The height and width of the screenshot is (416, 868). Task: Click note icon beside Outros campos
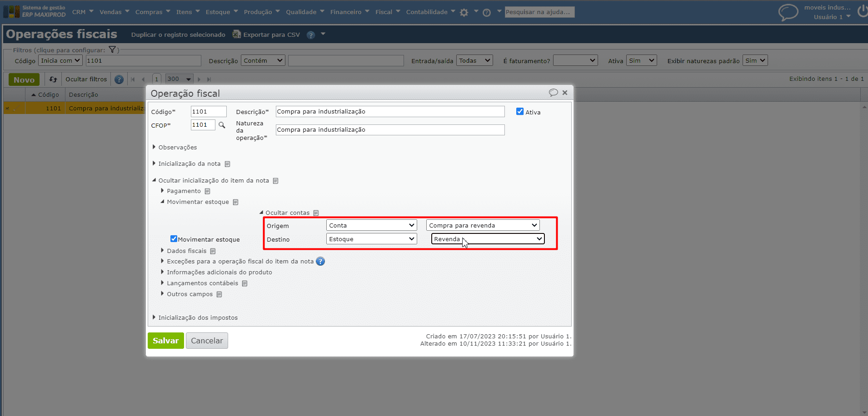(x=219, y=294)
